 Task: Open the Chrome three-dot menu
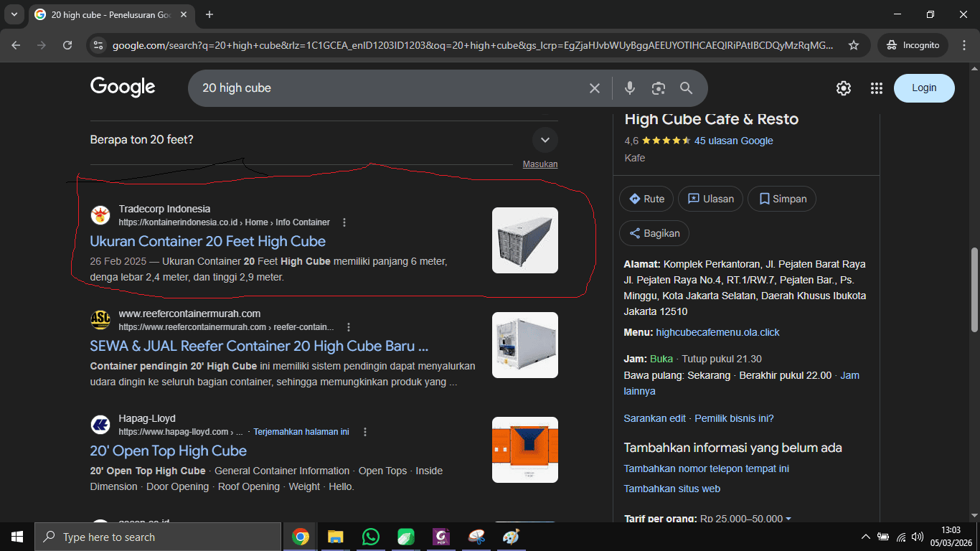point(963,45)
